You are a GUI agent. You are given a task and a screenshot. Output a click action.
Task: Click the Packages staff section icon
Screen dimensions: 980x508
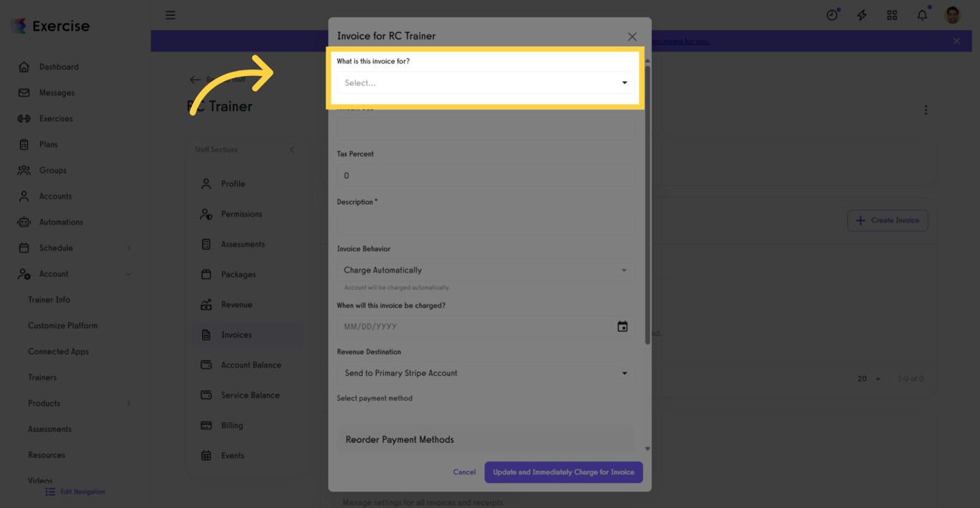coord(206,274)
